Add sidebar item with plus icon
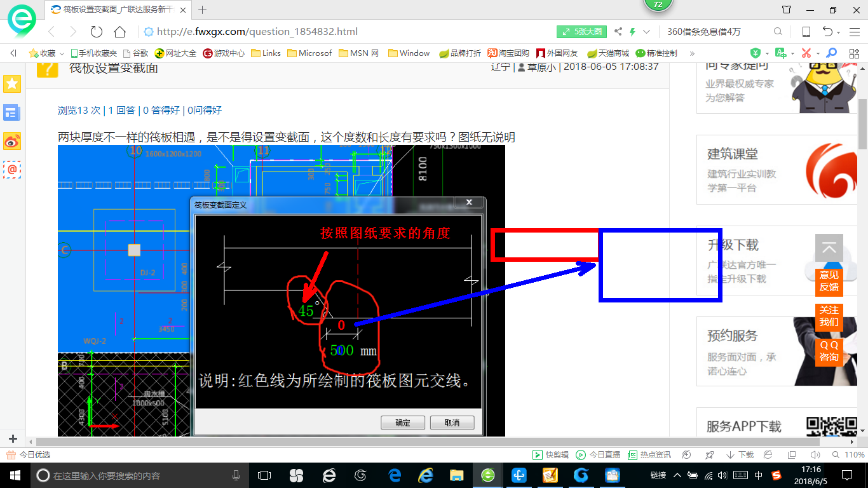868x488 pixels. coord(12,439)
